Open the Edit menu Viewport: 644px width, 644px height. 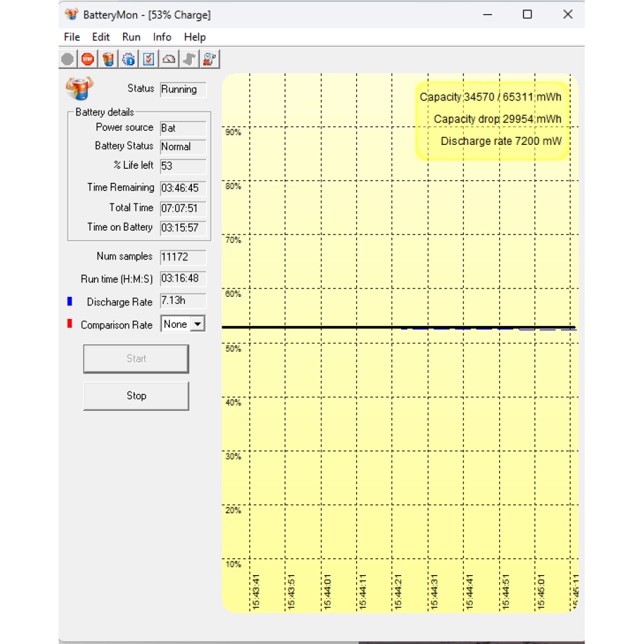point(101,37)
